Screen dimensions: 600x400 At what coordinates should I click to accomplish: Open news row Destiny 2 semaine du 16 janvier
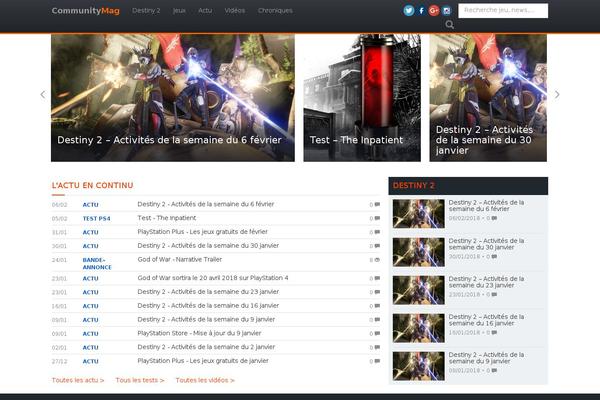[208, 305]
